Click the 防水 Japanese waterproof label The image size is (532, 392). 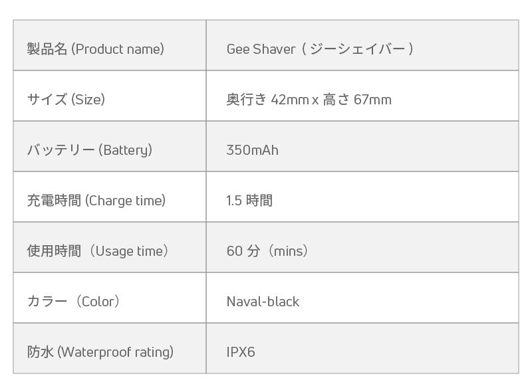[x=40, y=352]
